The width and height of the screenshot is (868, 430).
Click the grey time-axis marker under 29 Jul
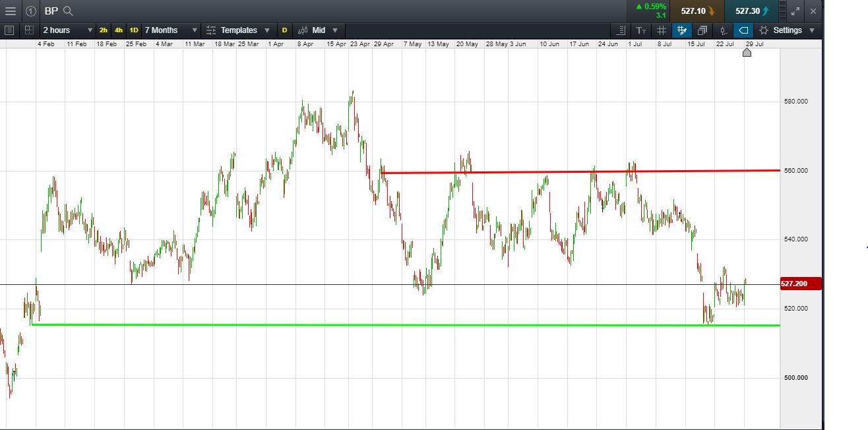click(x=747, y=53)
